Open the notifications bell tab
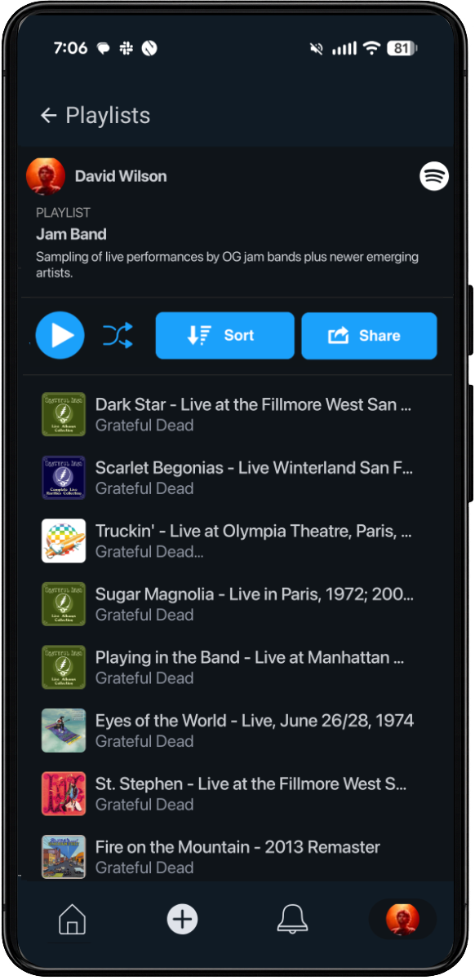475x980 pixels. click(292, 920)
